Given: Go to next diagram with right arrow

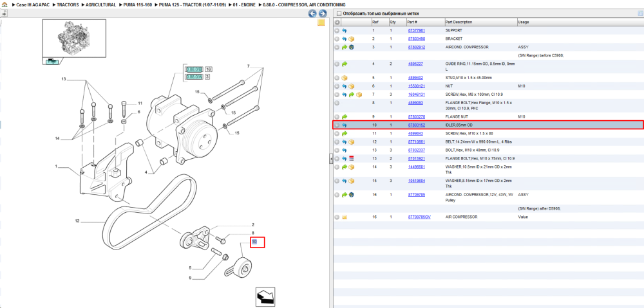Looking at the screenshot, I should pyautogui.click(x=323, y=14).
